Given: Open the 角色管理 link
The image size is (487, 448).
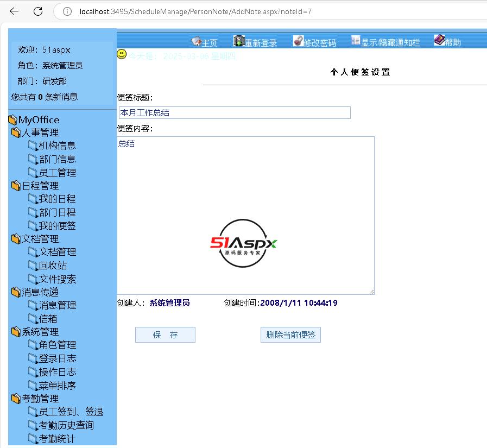Looking at the screenshot, I should (58, 345).
